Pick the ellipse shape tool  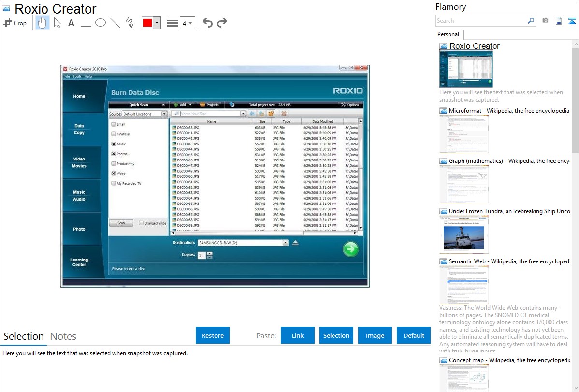(101, 23)
